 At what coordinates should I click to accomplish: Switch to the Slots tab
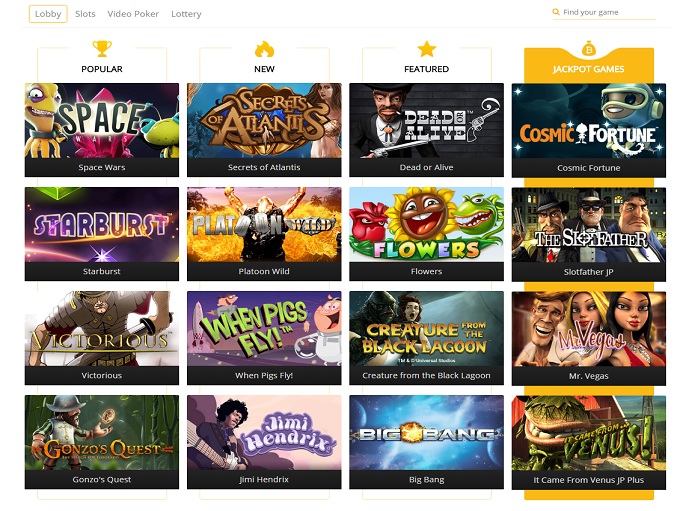[x=85, y=14]
